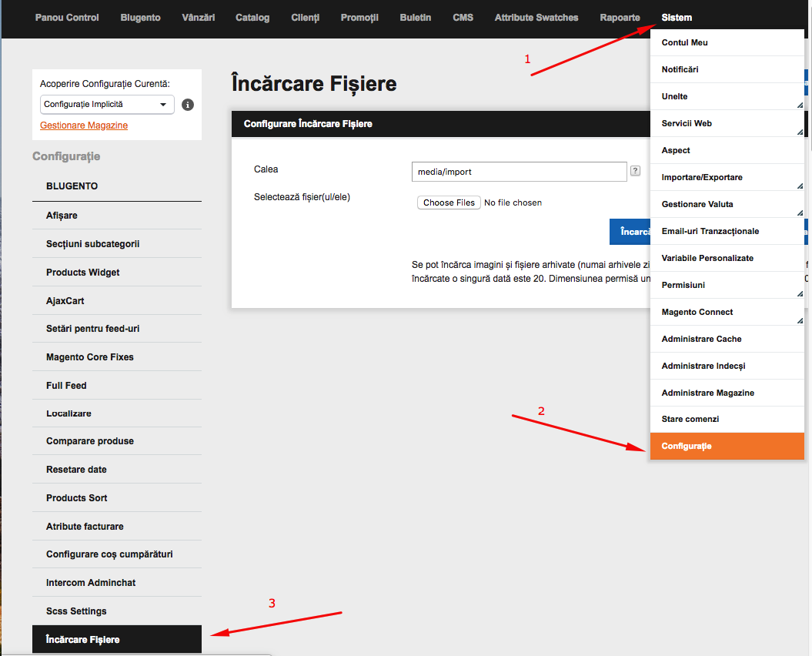The height and width of the screenshot is (656, 812).
Task: Open the Buletin menu
Action: 416,18
